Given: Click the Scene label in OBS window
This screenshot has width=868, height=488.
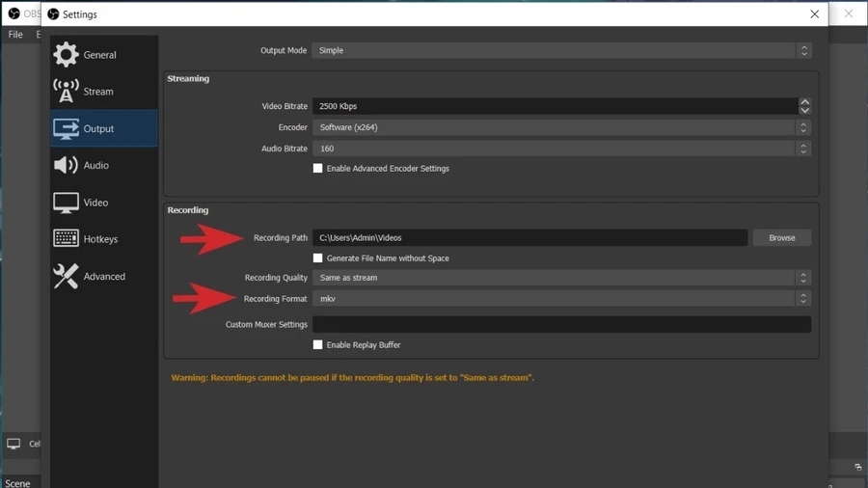Looking at the screenshot, I should tap(17, 483).
